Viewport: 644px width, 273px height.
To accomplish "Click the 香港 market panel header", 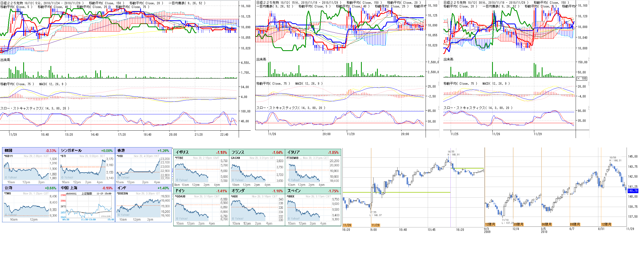I will click(x=143, y=151).
